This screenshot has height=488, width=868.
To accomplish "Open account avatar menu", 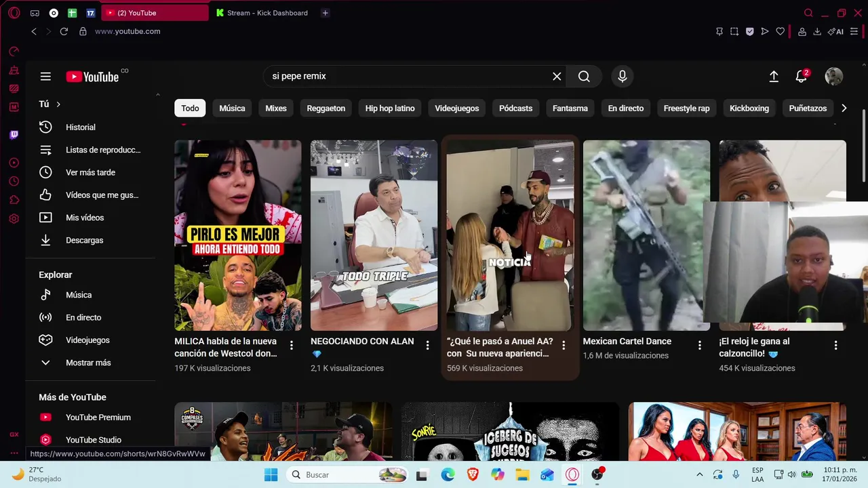I will click(x=833, y=77).
